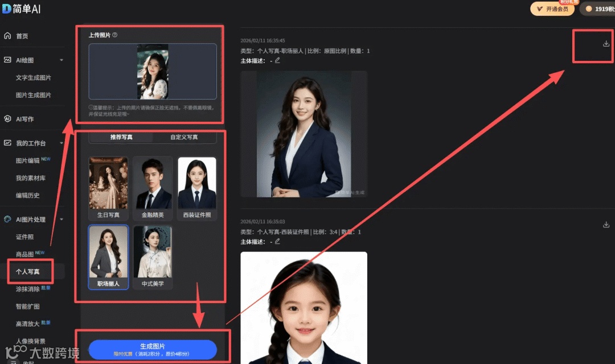Image resolution: width=615 pixels, height=364 pixels.
Task: Collapse the 我的工作台 menu arrow
Action: [61, 143]
